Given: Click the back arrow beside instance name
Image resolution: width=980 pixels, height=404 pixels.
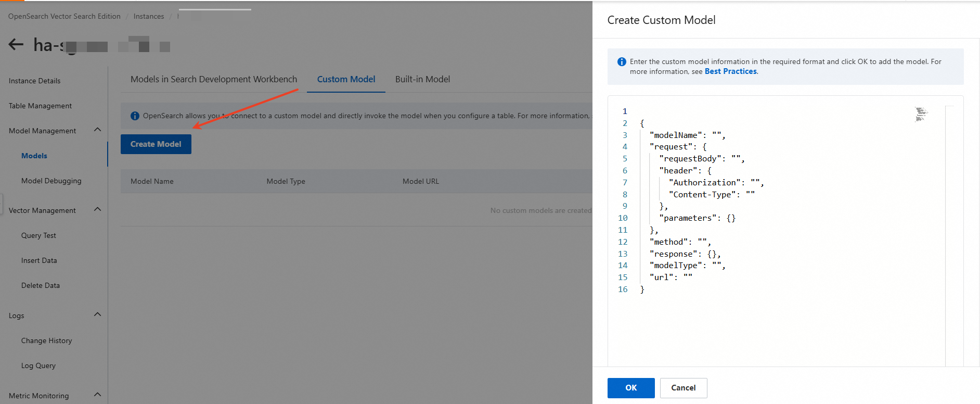Looking at the screenshot, I should pos(16,45).
